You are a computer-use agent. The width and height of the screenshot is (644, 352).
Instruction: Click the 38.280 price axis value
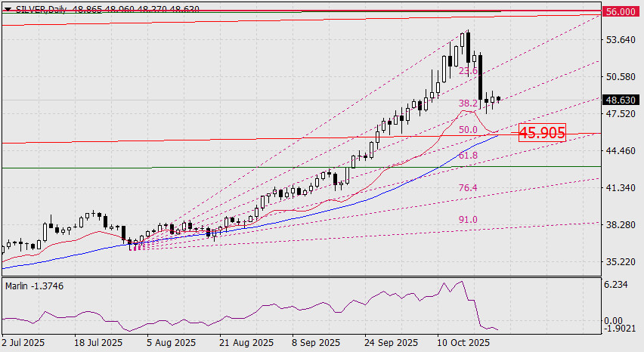point(621,225)
